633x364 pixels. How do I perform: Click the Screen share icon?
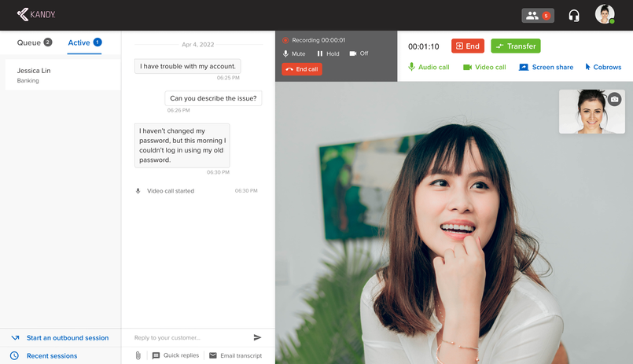(x=524, y=67)
